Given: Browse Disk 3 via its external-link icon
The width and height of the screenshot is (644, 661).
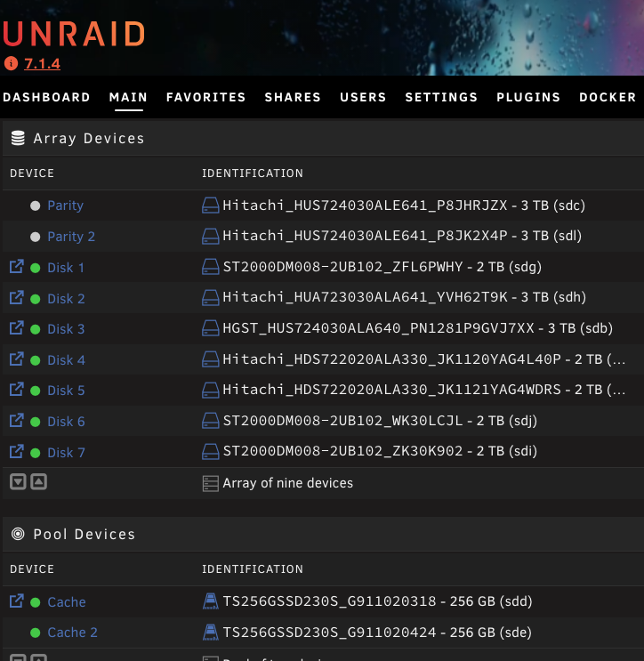Looking at the screenshot, I should click(x=16, y=328).
